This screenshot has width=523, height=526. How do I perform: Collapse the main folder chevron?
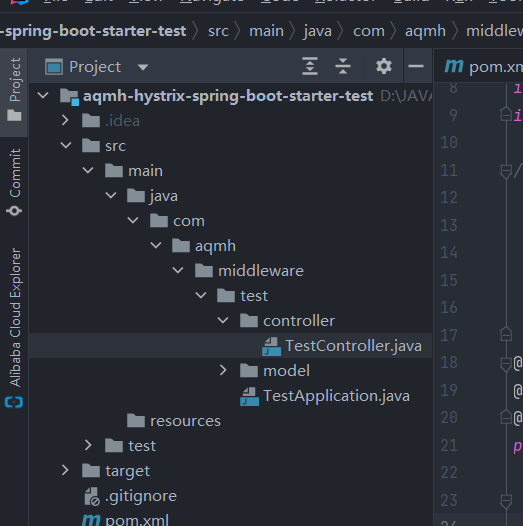coord(88,170)
